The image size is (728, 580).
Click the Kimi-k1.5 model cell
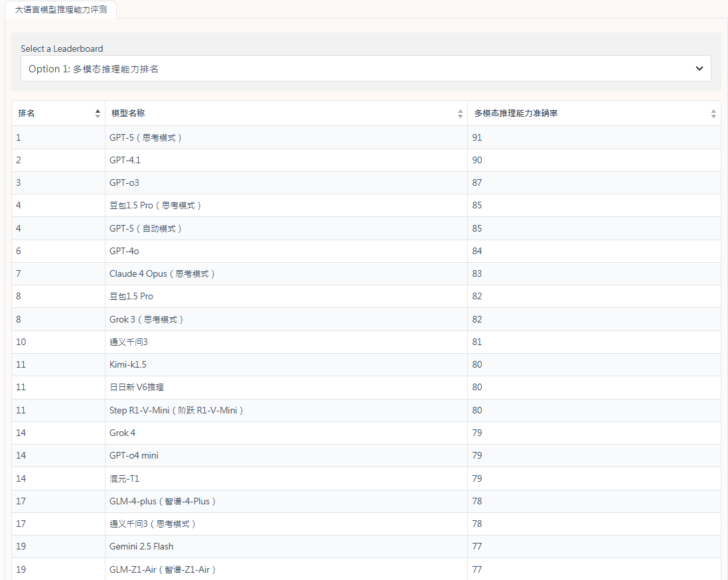click(x=128, y=364)
